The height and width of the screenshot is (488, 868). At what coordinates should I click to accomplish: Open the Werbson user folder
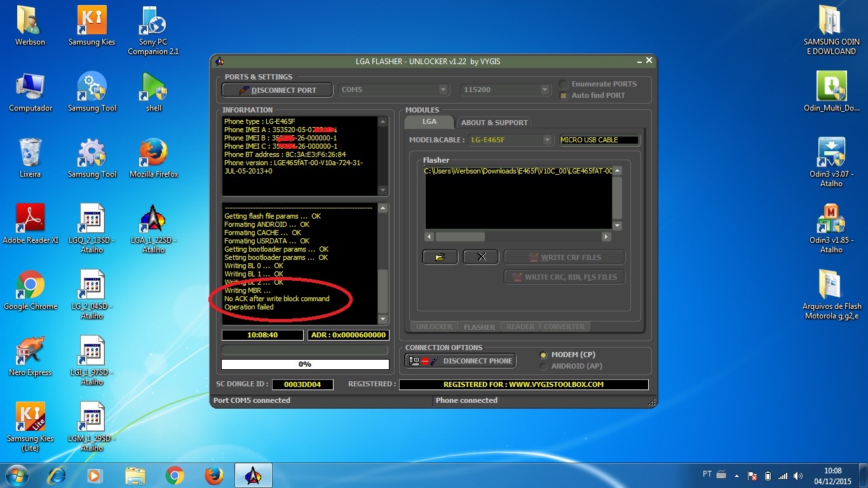(30, 25)
